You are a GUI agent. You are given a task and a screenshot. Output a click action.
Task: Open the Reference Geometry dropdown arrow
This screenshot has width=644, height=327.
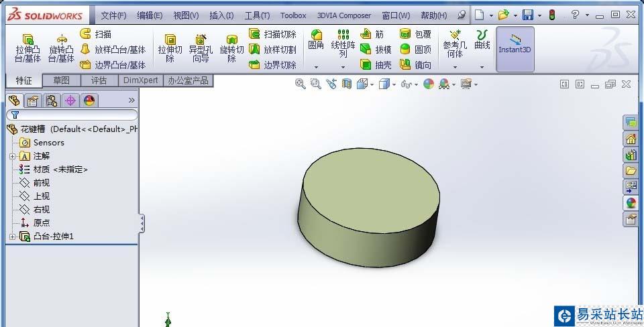[455, 67]
